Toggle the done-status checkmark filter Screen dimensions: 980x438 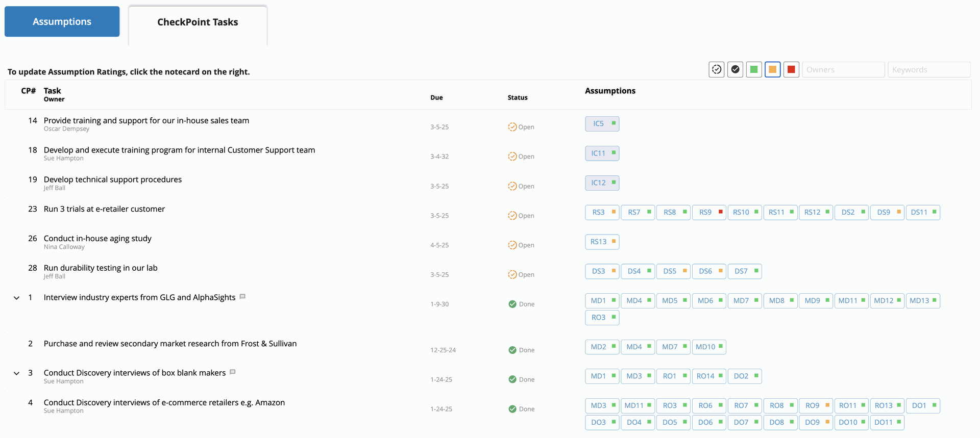click(x=735, y=69)
